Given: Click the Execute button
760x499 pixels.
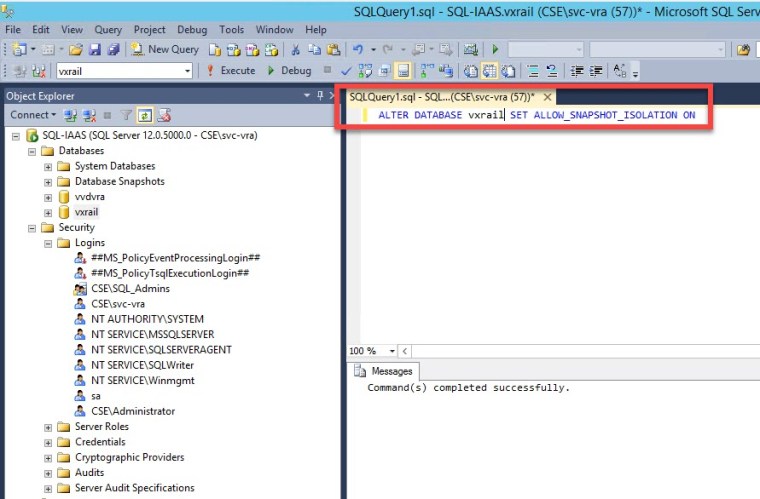Looking at the screenshot, I should [x=231, y=71].
